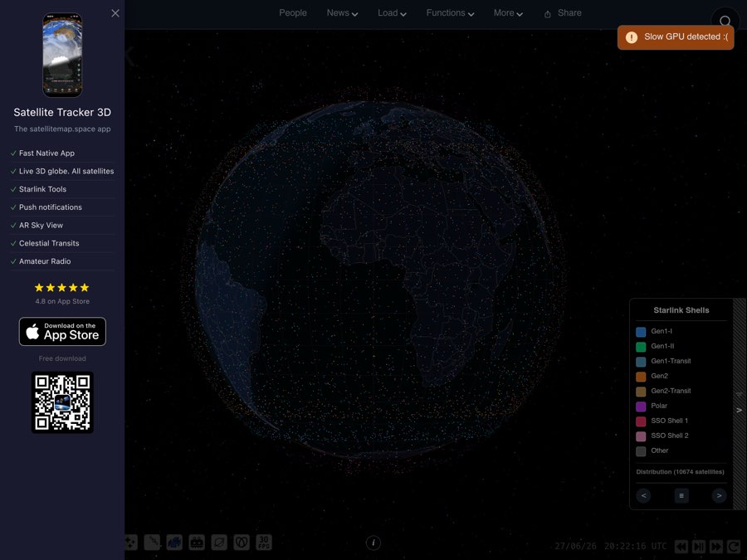Fast-forward the simulation time
This screenshot has width=747, height=560.
[716, 546]
